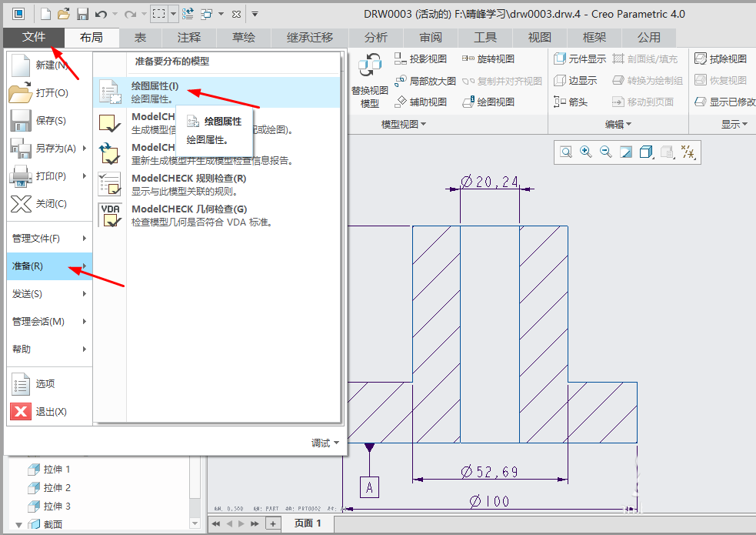Open 显示 group dropdown

[x=734, y=125]
